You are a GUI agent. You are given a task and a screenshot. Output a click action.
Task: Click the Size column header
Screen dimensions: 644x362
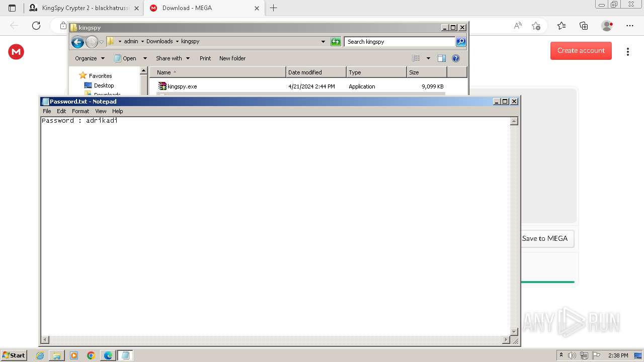pos(427,72)
